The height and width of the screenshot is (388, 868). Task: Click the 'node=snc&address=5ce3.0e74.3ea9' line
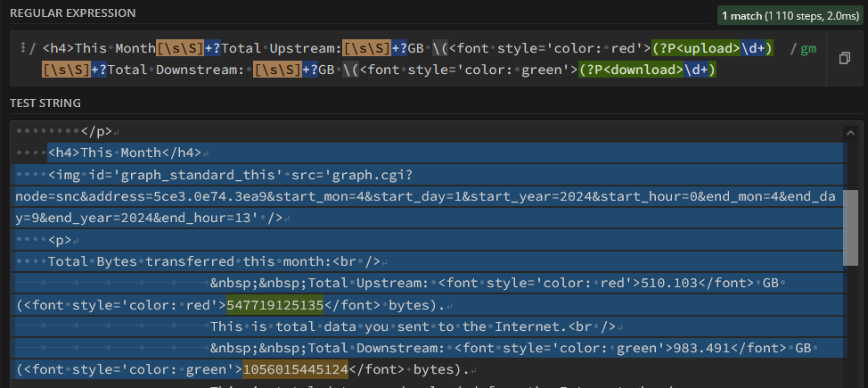[426, 197]
